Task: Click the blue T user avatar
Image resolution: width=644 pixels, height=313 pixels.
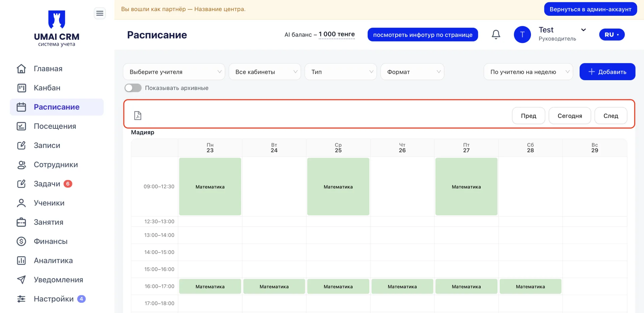Action: [x=522, y=35]
